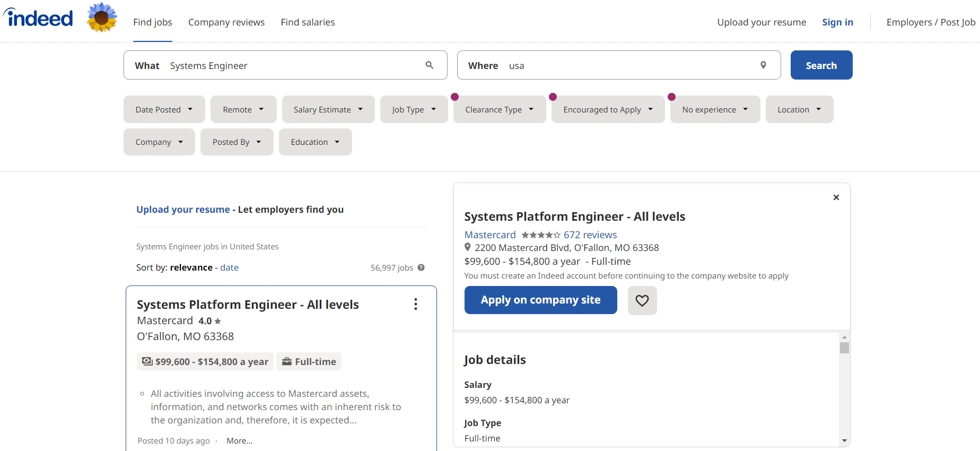Click Posted 10 days ago text
This screenshot has height=451, width=980.
pos(173,441)
